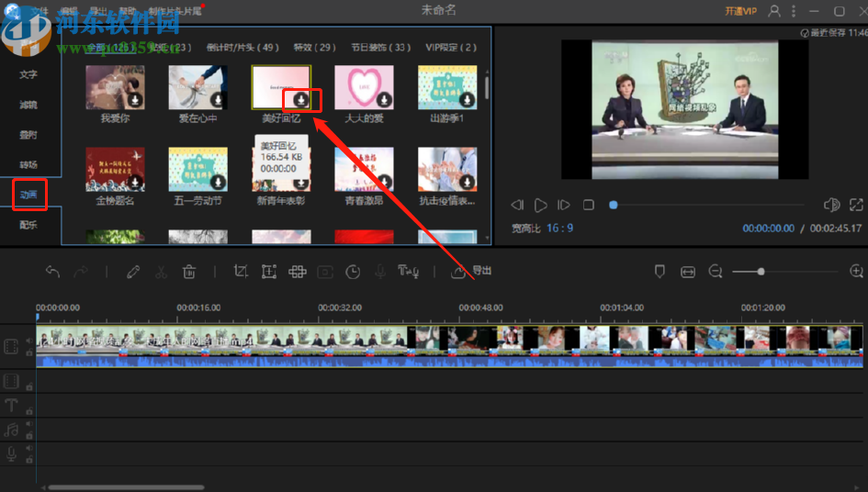Viewport: 868px width, 492px height.
Task: Open the text-to-speech conversion tool
Action: [x=408, y=271]
